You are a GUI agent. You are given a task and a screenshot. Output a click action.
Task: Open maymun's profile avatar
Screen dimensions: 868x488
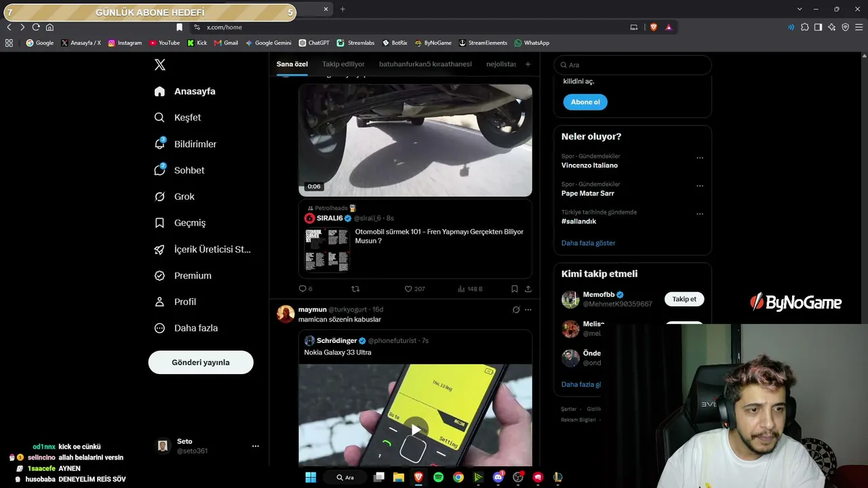point(285,314)
